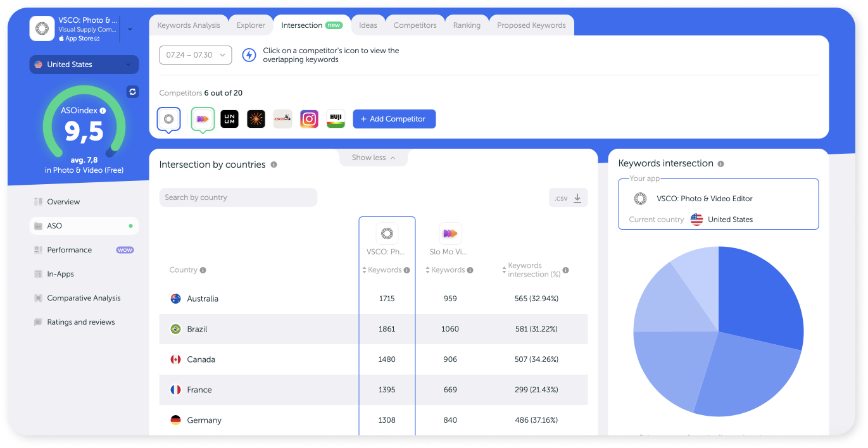
Task: Choose the UNUM competitor icon
Action: [x=230, y=119]
